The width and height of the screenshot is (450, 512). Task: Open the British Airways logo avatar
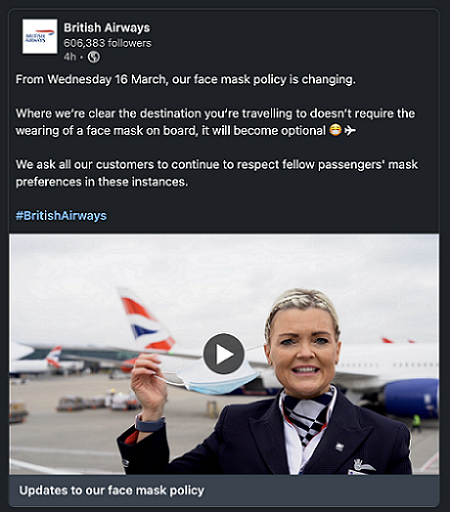[x=40, y=36]
